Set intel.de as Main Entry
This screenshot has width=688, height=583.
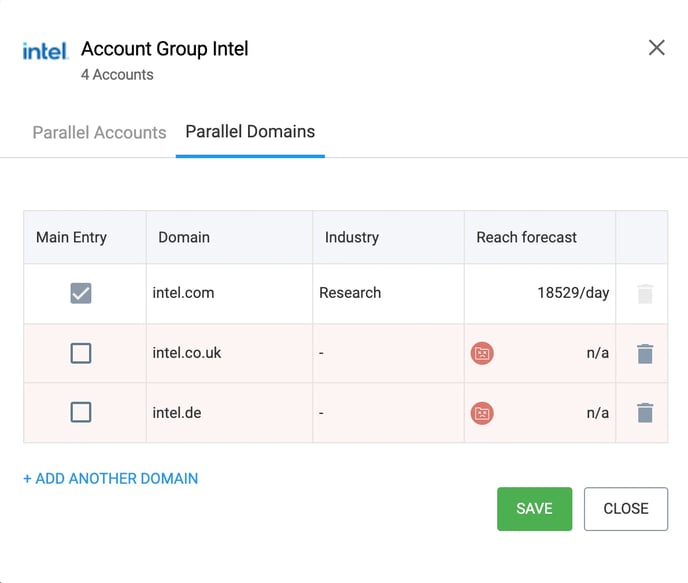[x=81, y=412]
